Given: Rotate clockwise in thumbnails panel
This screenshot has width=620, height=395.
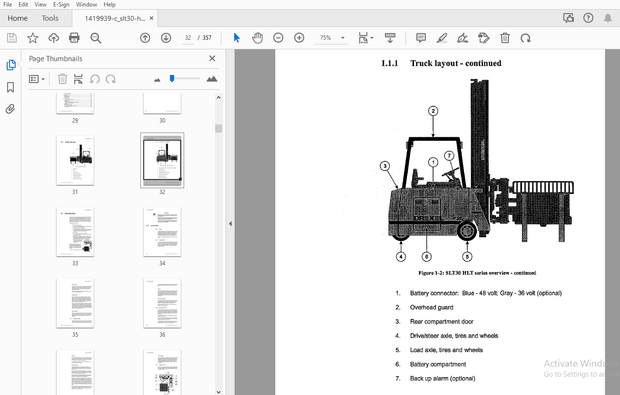Looking at the screenshot, I should (111, 79).
